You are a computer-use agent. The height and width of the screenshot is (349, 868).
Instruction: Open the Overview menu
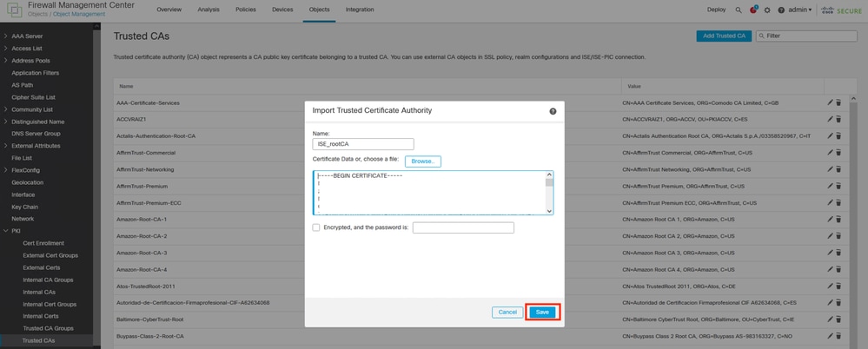(x=169, y=10)
